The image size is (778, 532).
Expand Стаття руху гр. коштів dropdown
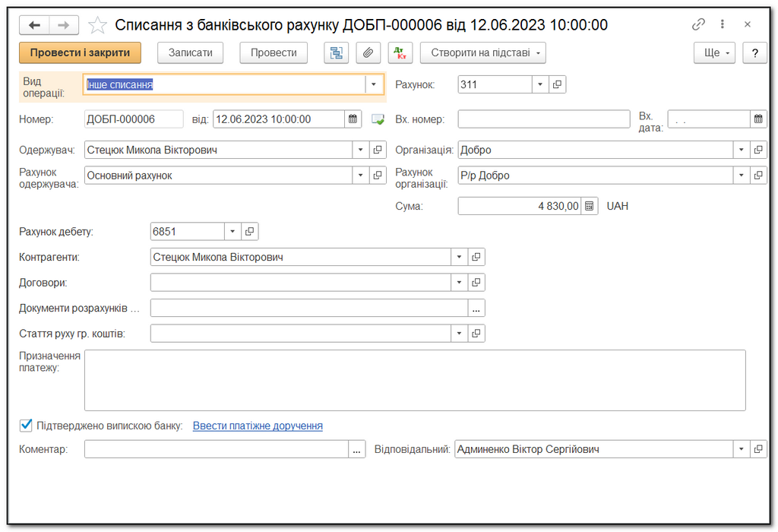pos(460,334)
